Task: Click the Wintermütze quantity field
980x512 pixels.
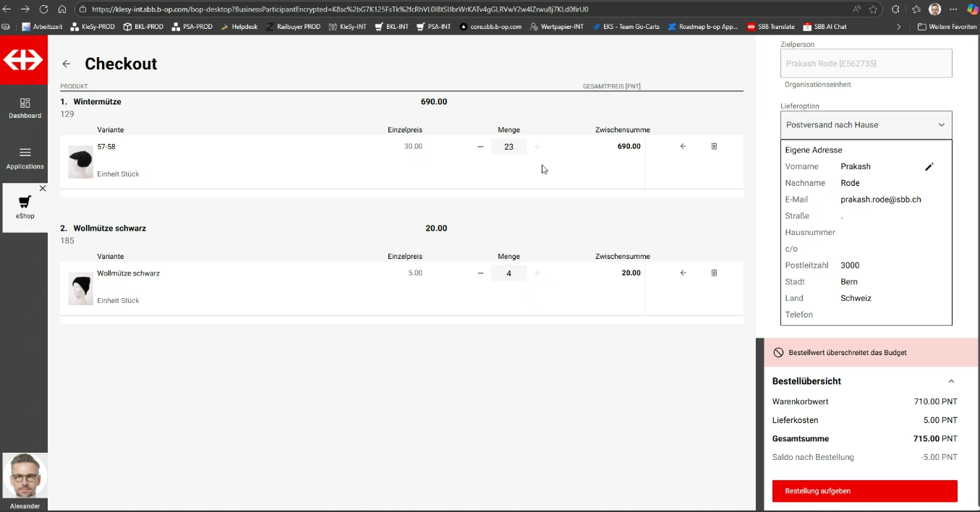Action: tap(508, 147)
